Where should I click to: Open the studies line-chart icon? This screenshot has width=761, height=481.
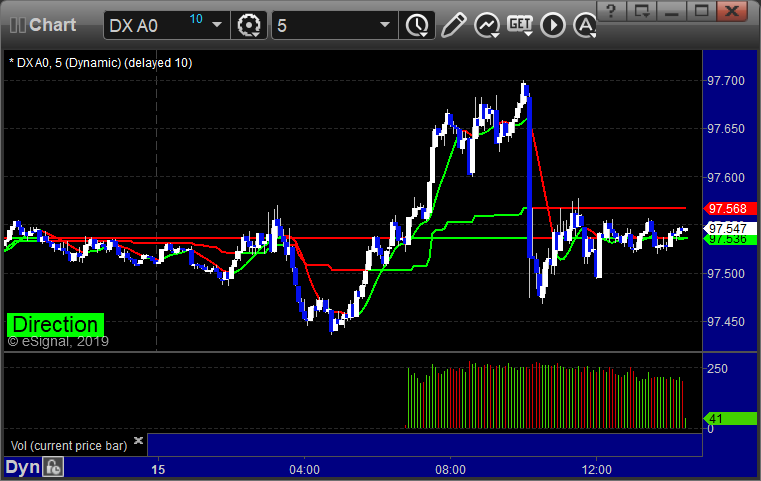coord(487,25)
